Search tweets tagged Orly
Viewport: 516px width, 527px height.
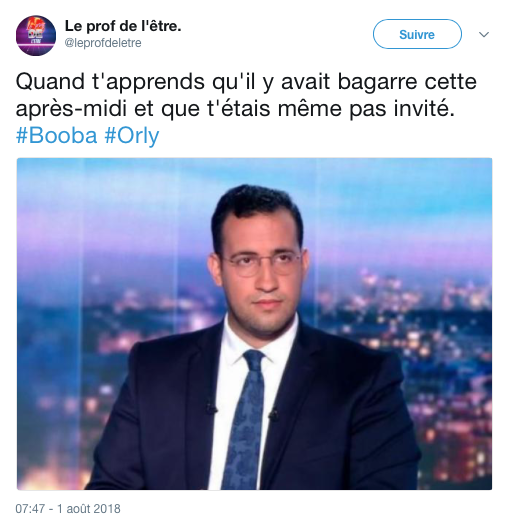[132, 136]
